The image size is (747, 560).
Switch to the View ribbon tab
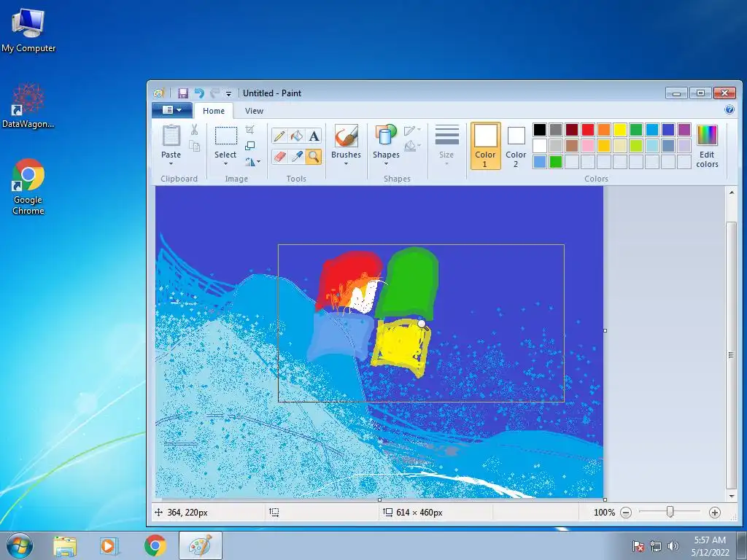(254, 111)
